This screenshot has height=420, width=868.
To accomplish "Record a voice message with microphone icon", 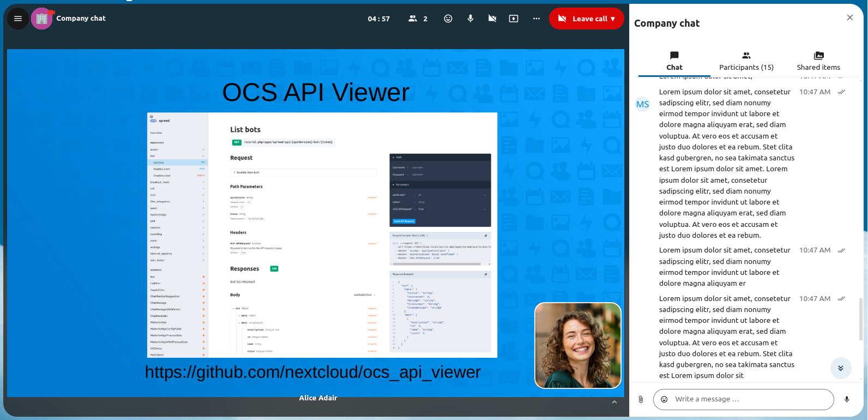I will click(x=847, y=399).
